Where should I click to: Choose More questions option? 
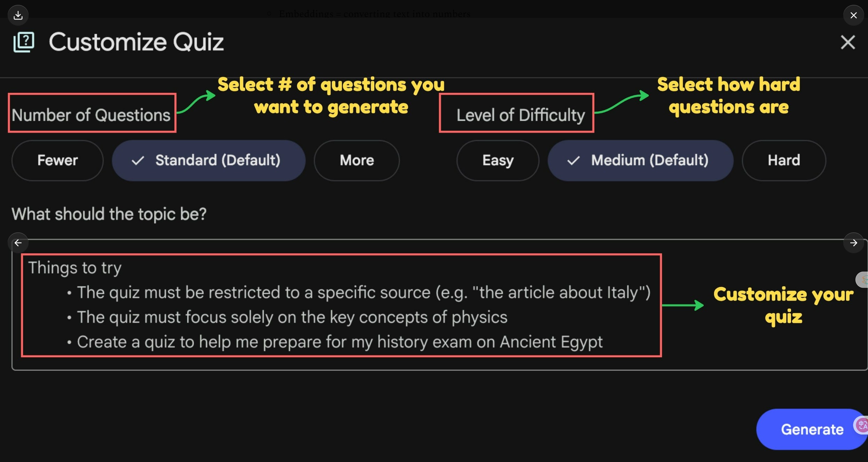click(x=357, y=160)
